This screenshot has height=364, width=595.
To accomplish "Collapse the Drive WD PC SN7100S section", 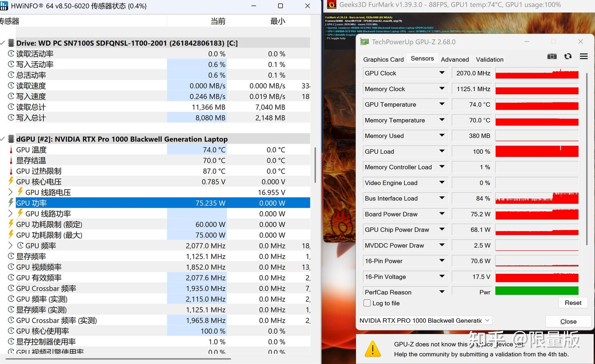I will point(2,43).
